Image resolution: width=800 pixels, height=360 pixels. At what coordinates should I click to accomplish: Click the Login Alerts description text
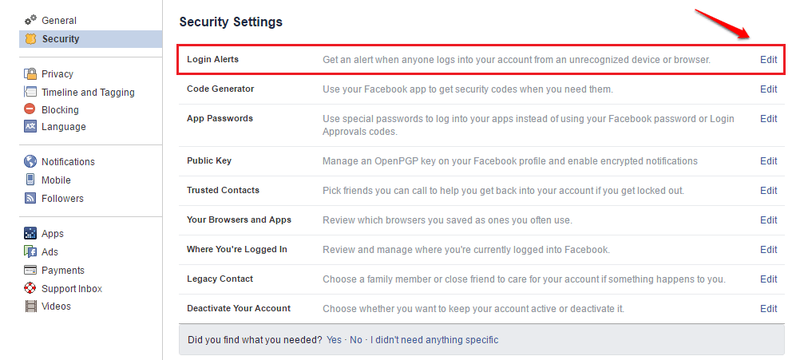(x=516, y=60)
